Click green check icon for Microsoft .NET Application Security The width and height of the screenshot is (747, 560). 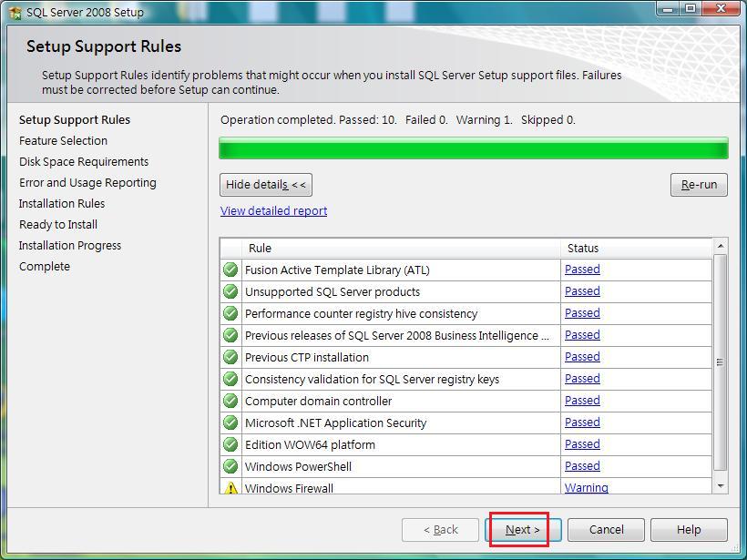[x=230, y=423]
